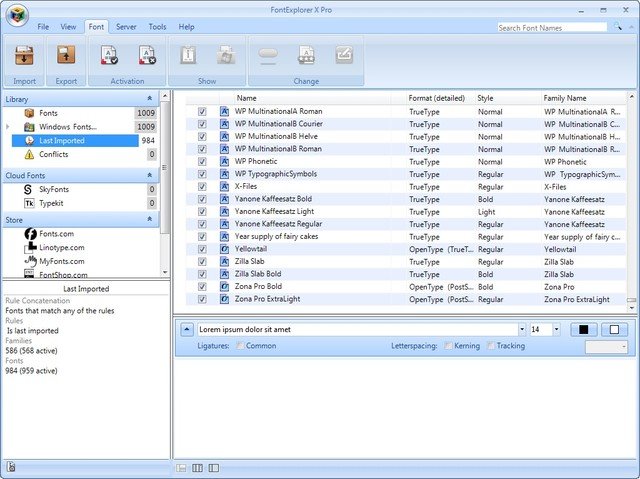Sort by the Family Name column header
The width and height of the screenshot is (640, 479).
[565, 98]
